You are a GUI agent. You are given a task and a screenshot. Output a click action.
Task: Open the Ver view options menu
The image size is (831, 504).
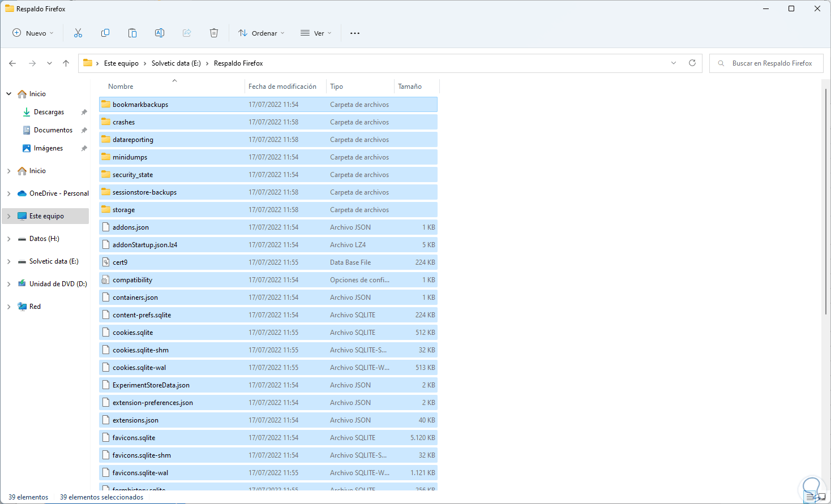tap(316, 33)
